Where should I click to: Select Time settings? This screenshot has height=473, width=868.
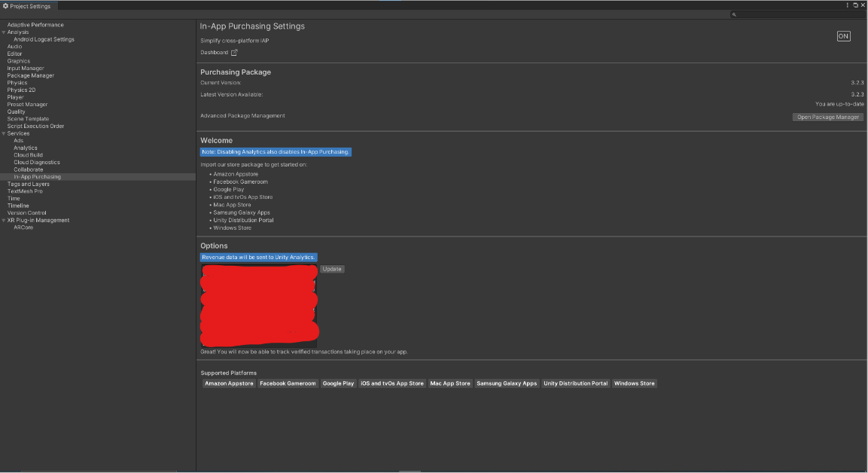click(x=14, y=198)
